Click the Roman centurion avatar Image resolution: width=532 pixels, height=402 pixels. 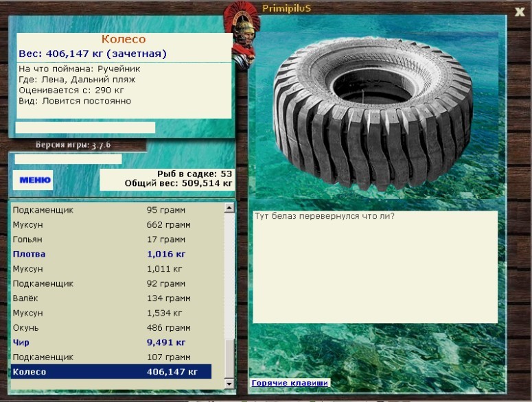click(242, 36)
